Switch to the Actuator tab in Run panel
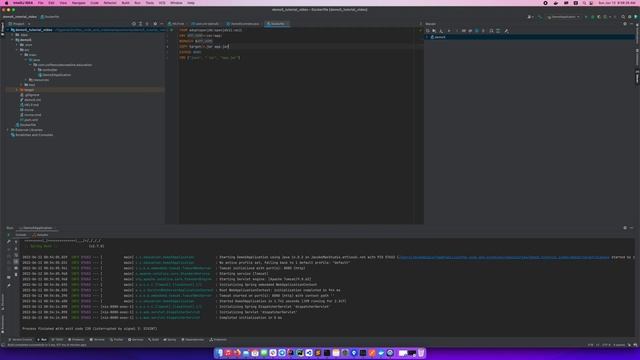 (x=41, y=235)
